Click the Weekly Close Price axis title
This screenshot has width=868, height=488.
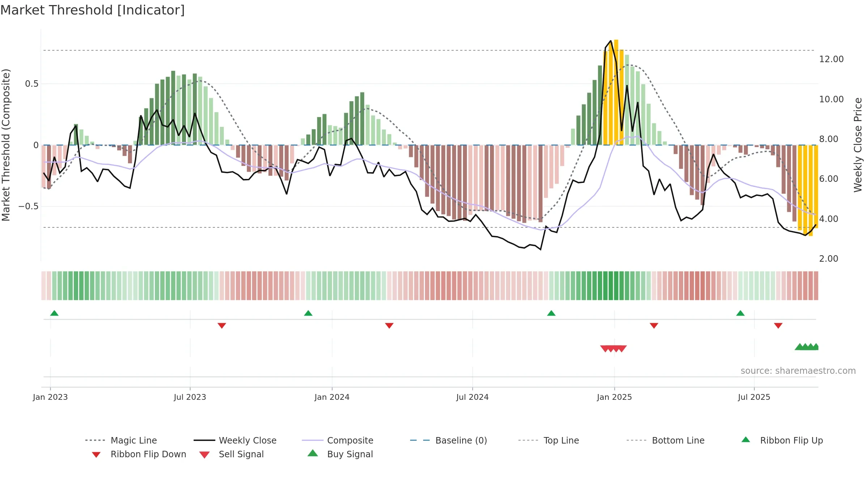858,145
